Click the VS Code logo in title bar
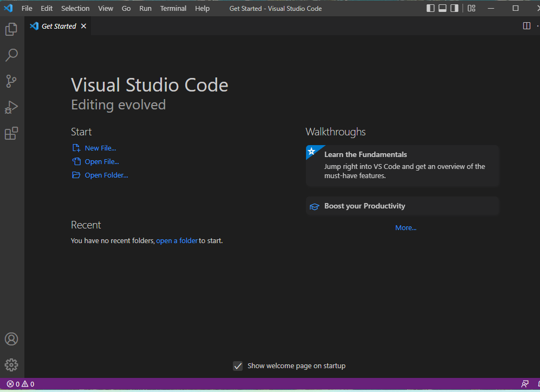The width and height of the screenshot is (540, 392). (8, 8)
